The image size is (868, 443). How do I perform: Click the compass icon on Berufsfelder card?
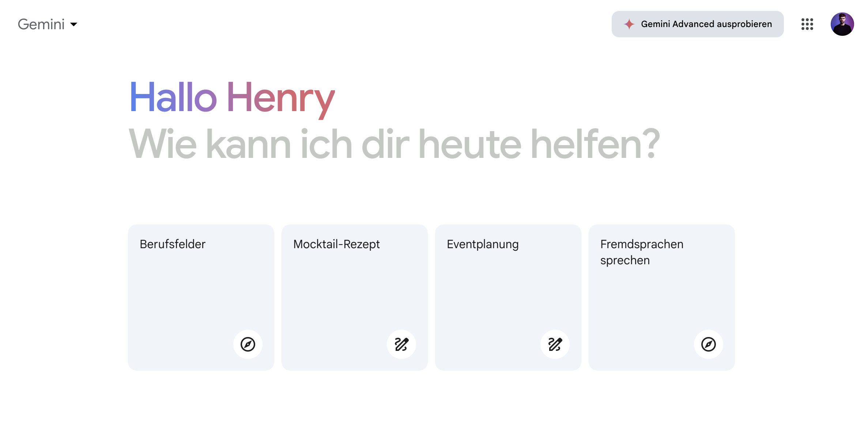coord(248,344)
